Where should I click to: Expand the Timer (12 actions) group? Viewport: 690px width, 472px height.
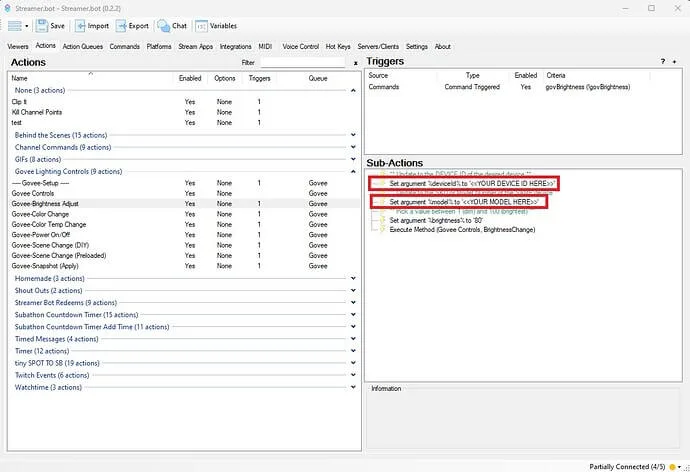click(353, 351)
